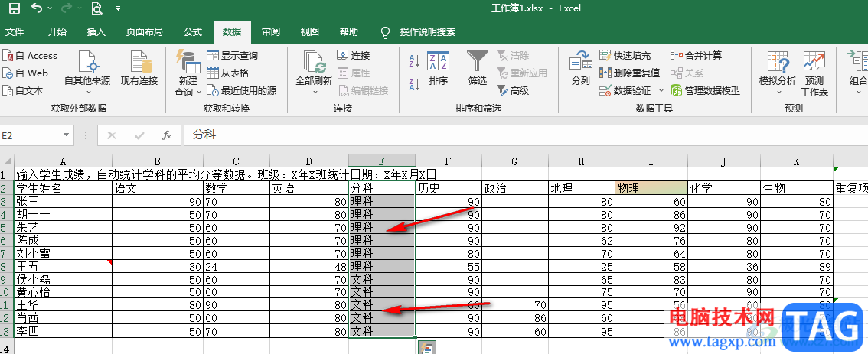Click 合并计算 consolidate
This screenshot has width=868, height=354.
coord(697,56)
